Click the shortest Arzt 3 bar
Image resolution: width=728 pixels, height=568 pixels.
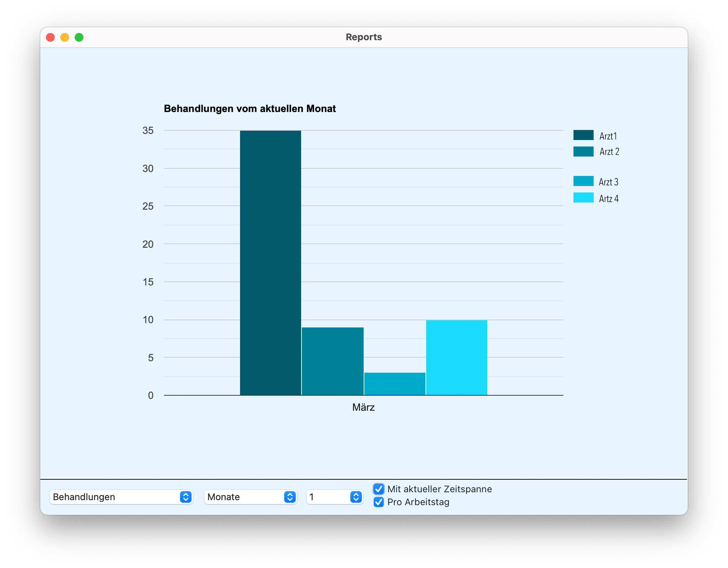395,384
